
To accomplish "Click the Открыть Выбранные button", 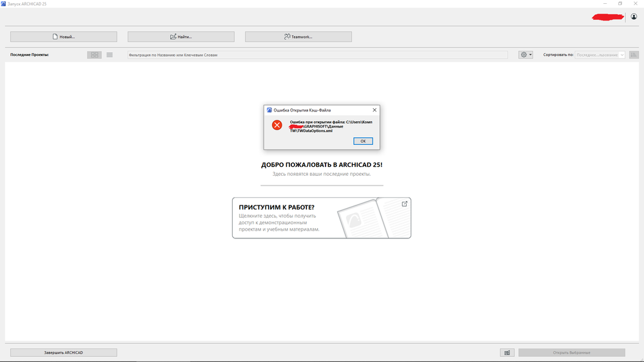I will tap(572, 352).
